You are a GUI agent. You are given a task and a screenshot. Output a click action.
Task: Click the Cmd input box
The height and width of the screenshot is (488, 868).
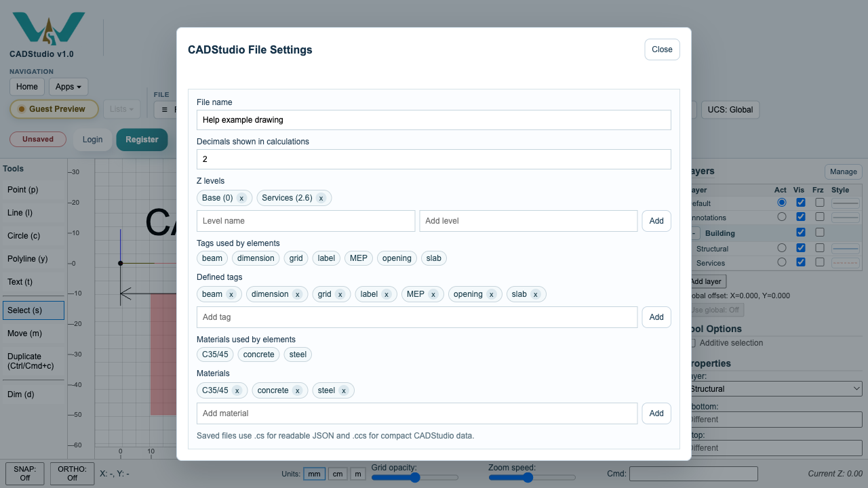tap(694, 474)
